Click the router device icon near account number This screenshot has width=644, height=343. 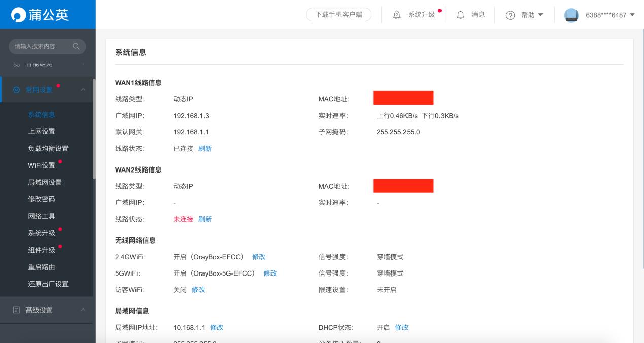tap(571, 15)
